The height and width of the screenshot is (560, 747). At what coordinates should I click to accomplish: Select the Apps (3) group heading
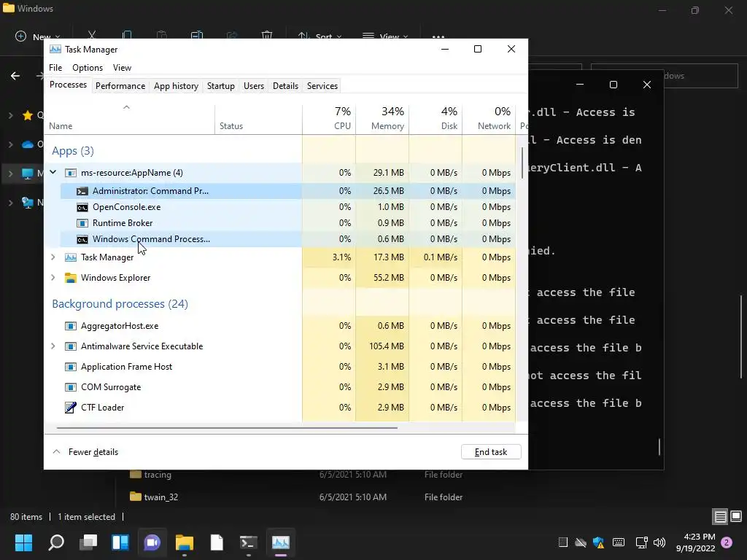[73, 151]
